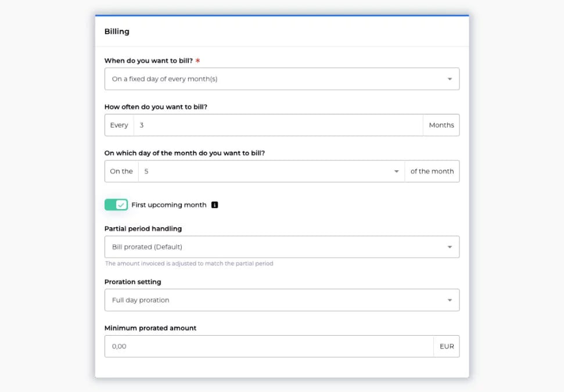
Task: Open the Proration setting dropdown
Action: 273,300
